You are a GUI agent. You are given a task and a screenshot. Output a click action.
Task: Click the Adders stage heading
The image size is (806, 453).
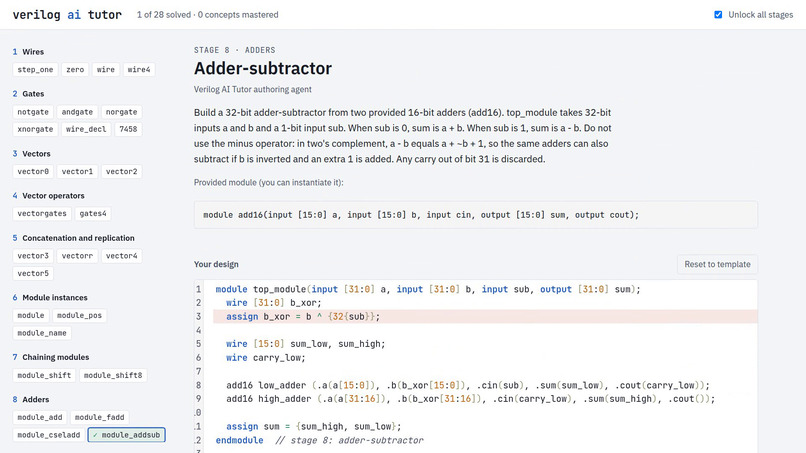35,400
